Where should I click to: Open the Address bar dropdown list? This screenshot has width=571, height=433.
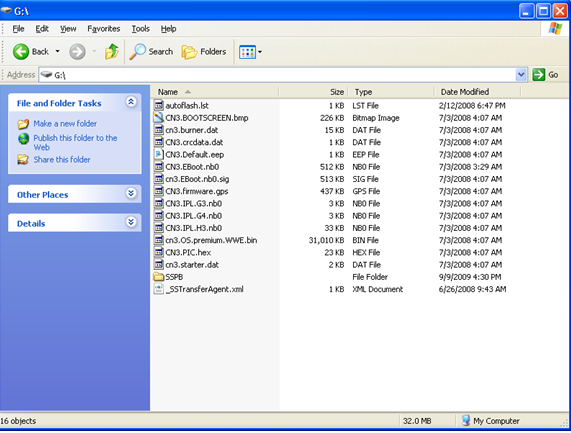(x=521, y=75)
